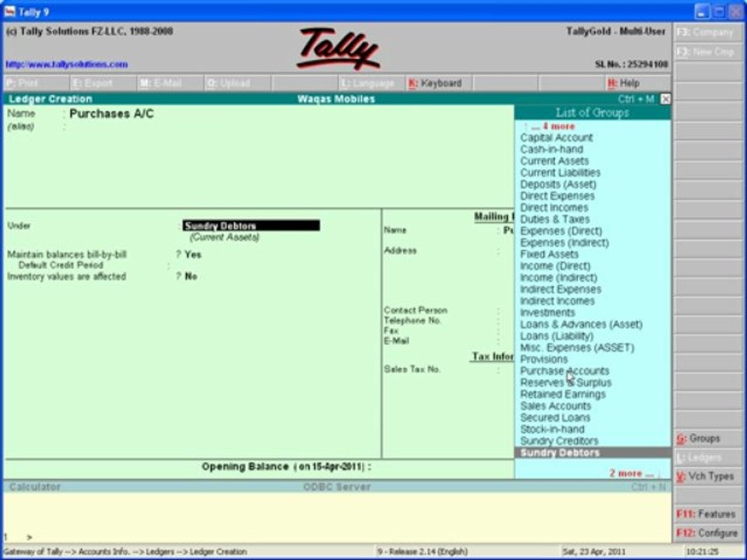Open the tallysolutions.com website link
This screenshot has width=747, height=560.
coord(67,65)
